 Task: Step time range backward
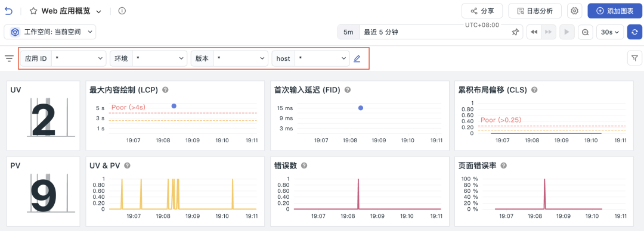pos(534,32)
